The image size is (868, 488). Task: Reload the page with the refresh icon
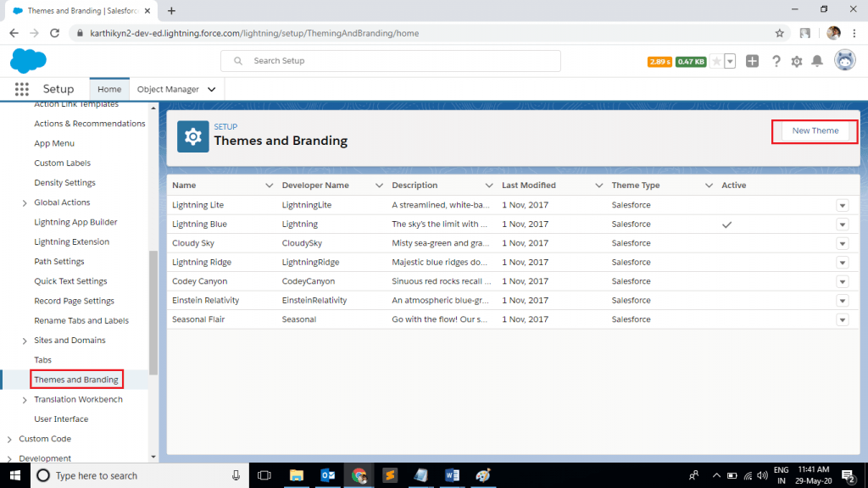point(54,33)
